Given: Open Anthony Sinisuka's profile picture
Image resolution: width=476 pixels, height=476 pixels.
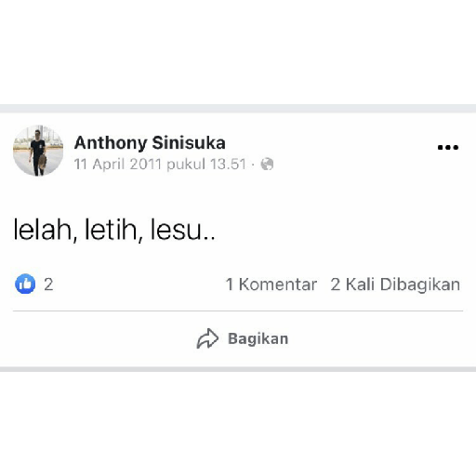Looking at the screenshot, I should tap(38, 151).
